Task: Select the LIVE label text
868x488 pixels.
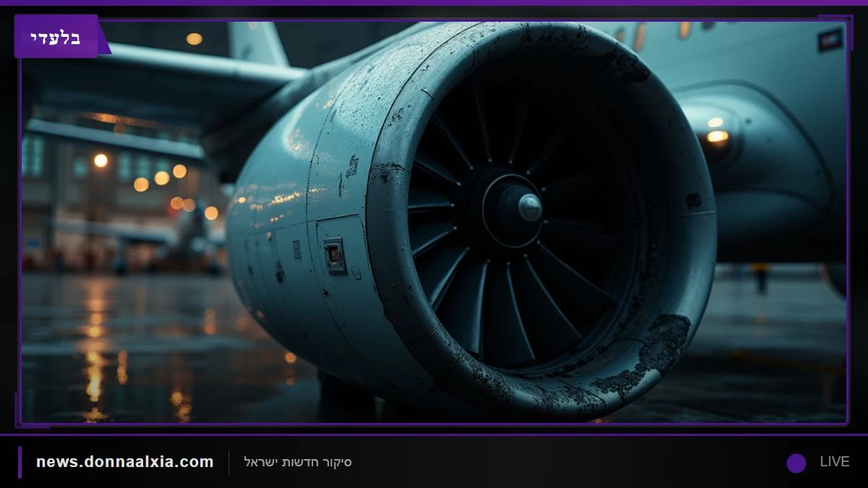Action: (x=835, y=462)
